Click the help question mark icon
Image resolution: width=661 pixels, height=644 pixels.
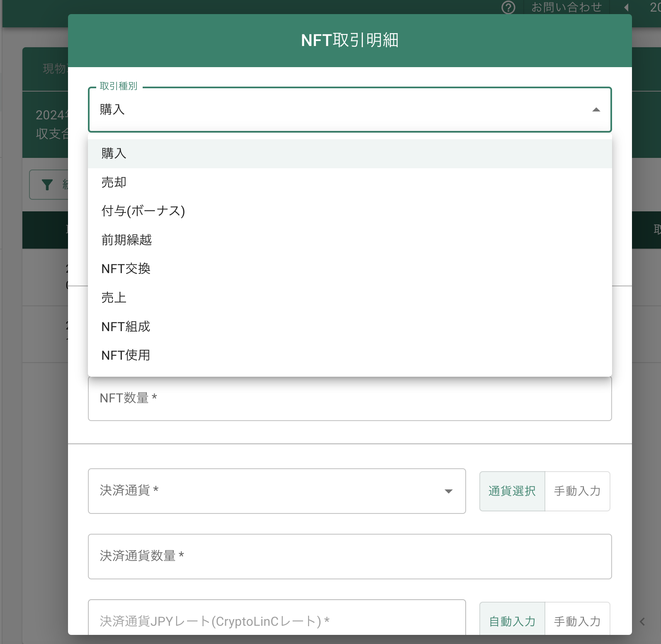[508, 7]
